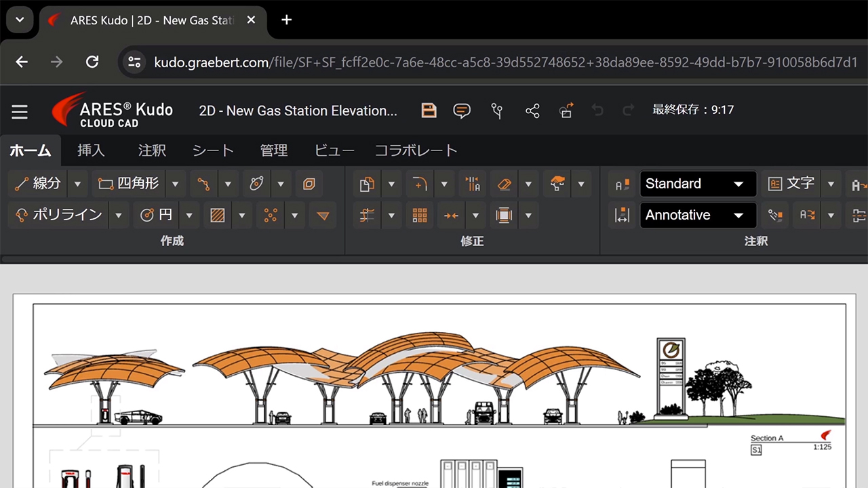Open the Annotative dimension style dropdown
This screenshot has width=868, height=488.
pyautogui.click(x=698, y=216)
